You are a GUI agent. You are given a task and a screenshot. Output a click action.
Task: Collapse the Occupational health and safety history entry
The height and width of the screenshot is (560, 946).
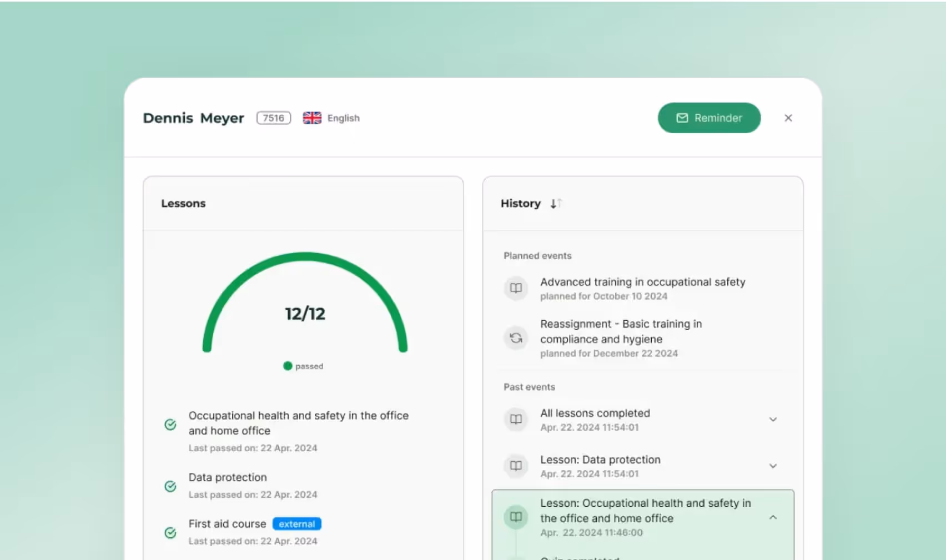tap(773, 517)
